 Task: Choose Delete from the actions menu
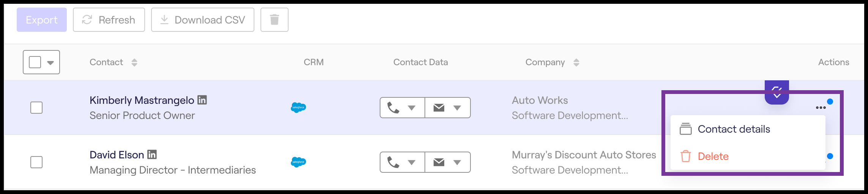(713, 156)
